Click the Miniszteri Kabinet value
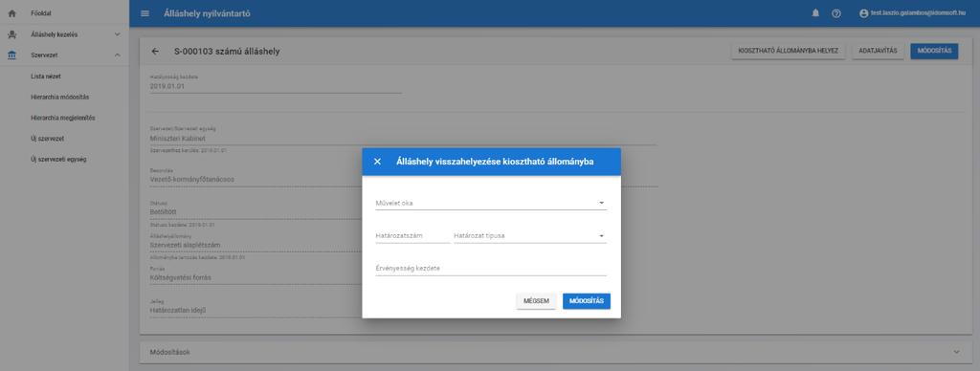Image resolution: width=980 pixels, height=371 pixels. pos(177,138)
